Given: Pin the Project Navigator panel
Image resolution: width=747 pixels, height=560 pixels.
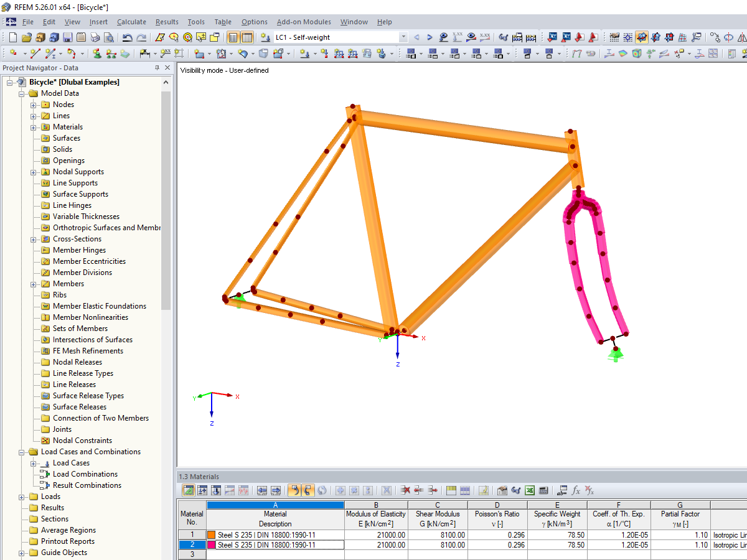Looking at the screenshot, I should (x=157, y=68).
